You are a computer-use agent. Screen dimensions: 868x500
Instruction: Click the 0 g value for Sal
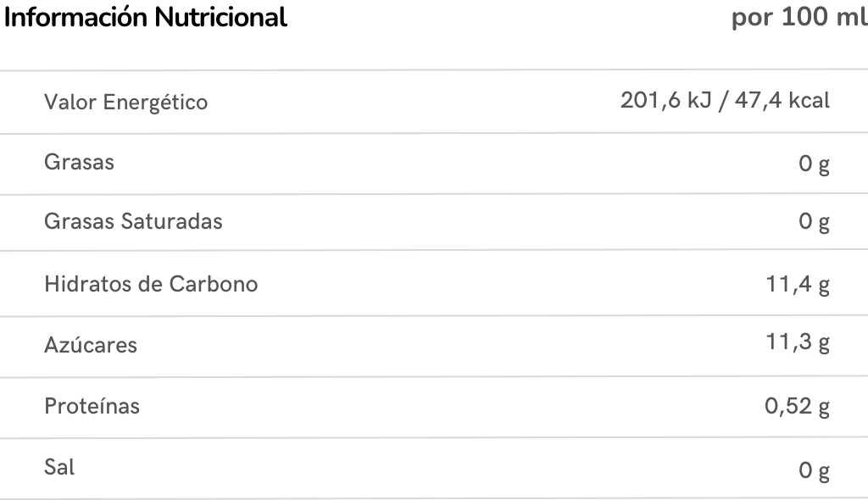tap(814, 469)
